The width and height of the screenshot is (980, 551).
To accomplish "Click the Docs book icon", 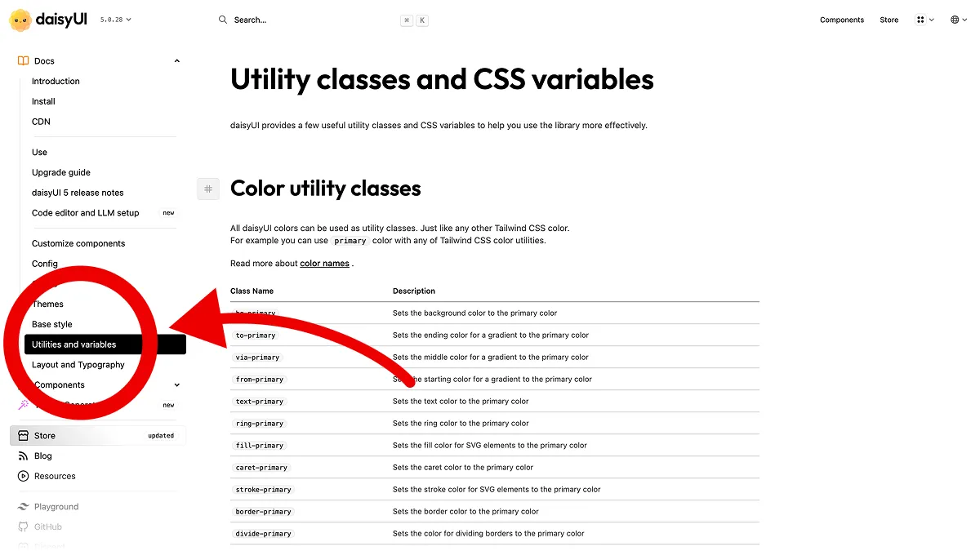I will [23, 61].
